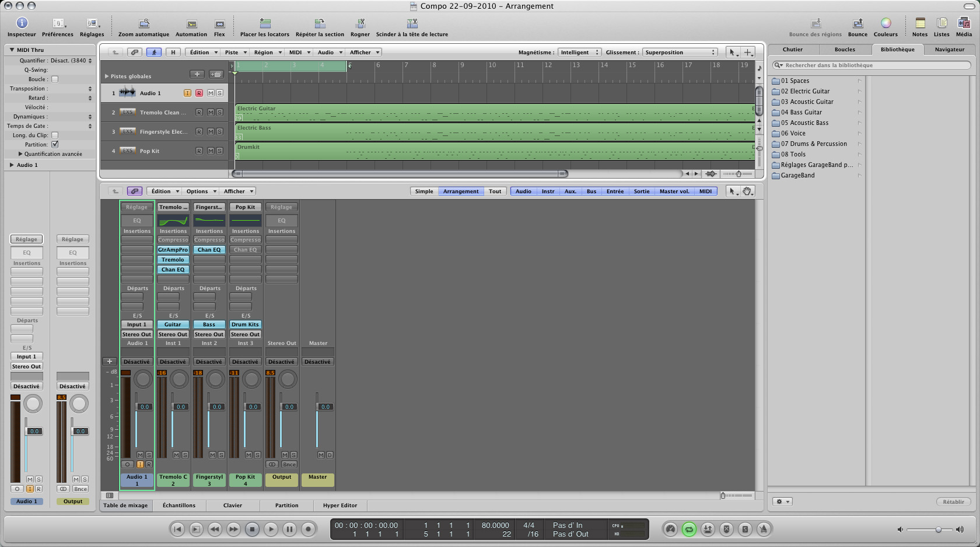Click the Flex toolbar icon
This screenshot has width=980, height=547.
(219, 24)
